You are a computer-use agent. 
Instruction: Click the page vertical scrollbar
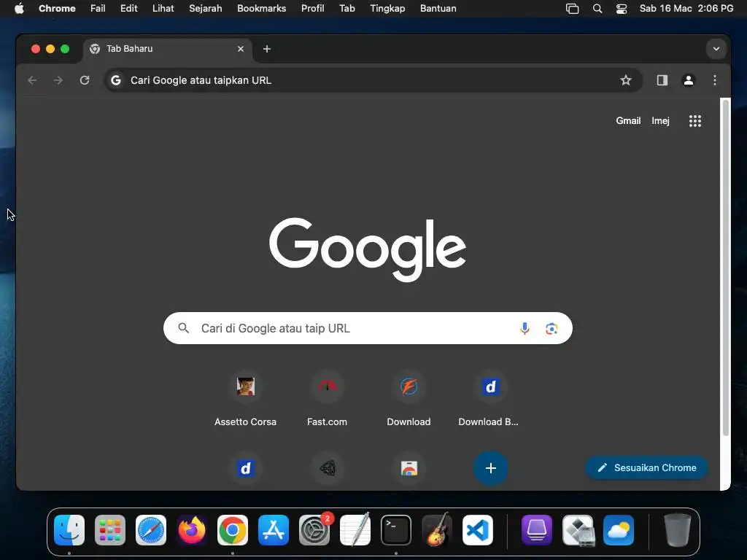point(726,268)
